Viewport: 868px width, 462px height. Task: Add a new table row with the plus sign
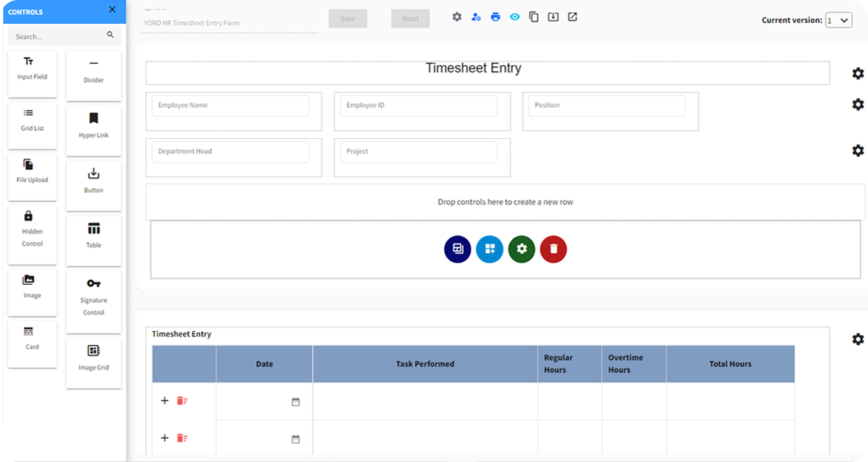[x=164, y=398]
